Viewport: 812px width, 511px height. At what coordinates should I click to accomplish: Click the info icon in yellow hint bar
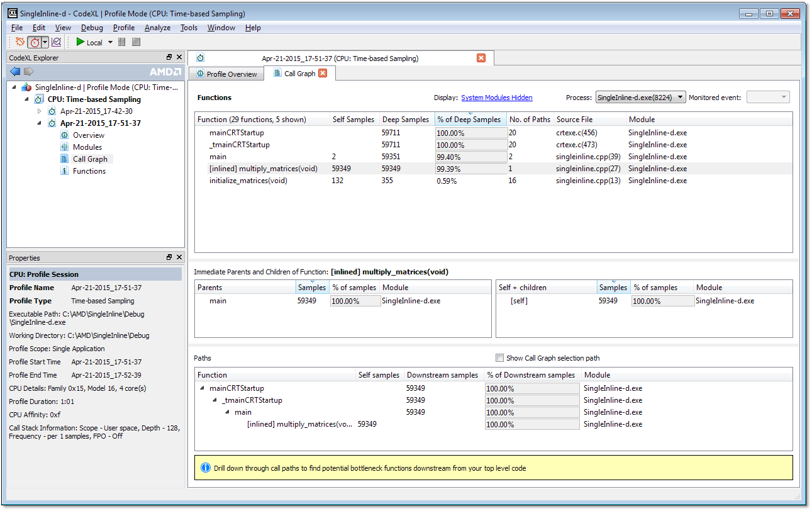205,468
